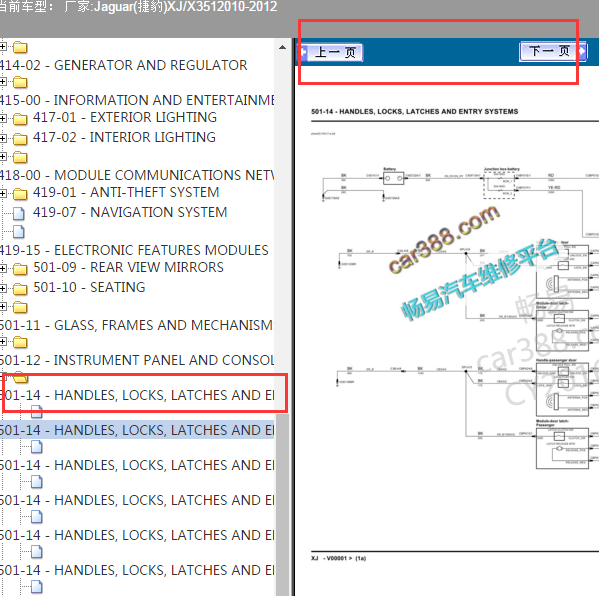Open the 419-07 Navigation System document
599x596 pixels.
click(x=130, y=212)
